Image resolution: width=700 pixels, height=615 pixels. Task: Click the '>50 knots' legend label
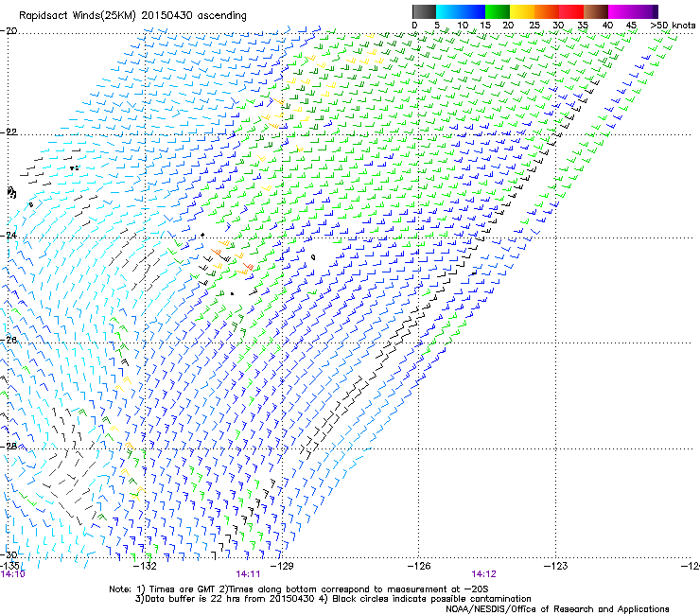[673, 26]
